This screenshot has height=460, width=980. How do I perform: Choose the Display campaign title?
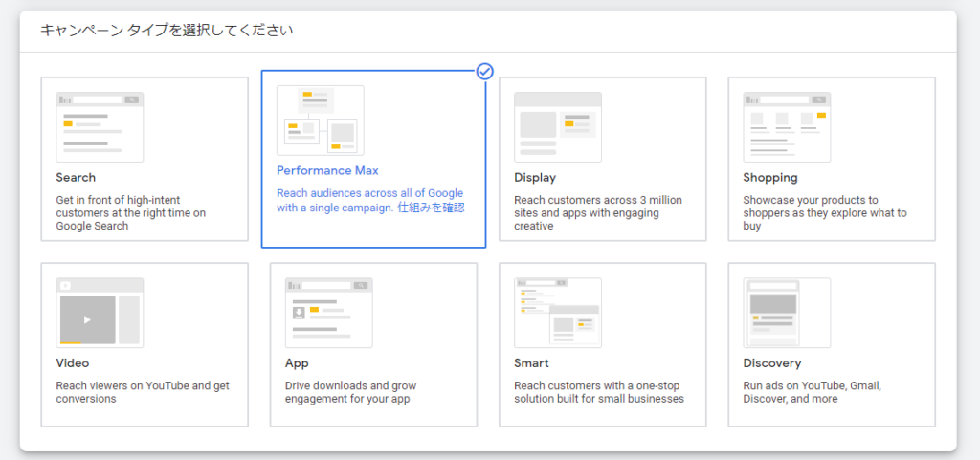(535, 177)
